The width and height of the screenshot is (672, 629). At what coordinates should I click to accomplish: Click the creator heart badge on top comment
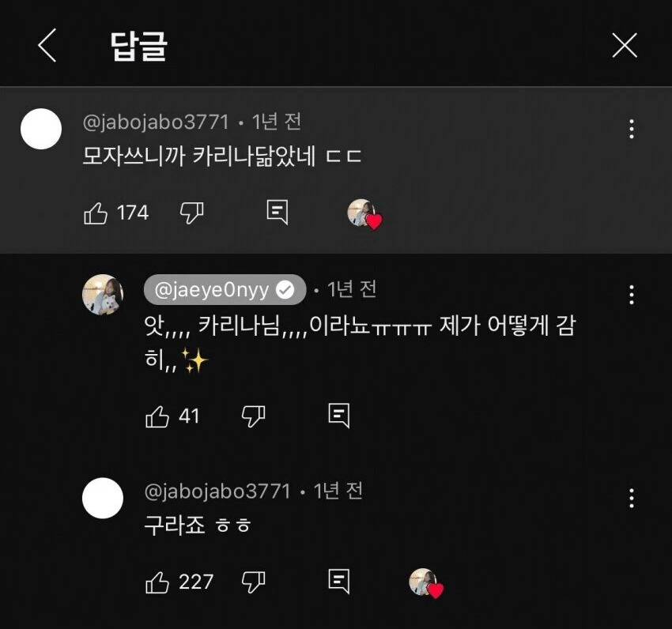pos(364,213)
